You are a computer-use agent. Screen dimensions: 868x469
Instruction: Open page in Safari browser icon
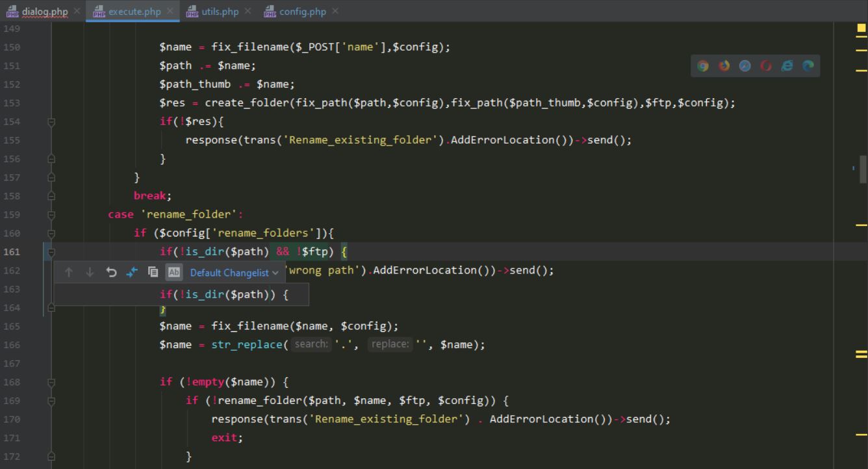[745, 66]
